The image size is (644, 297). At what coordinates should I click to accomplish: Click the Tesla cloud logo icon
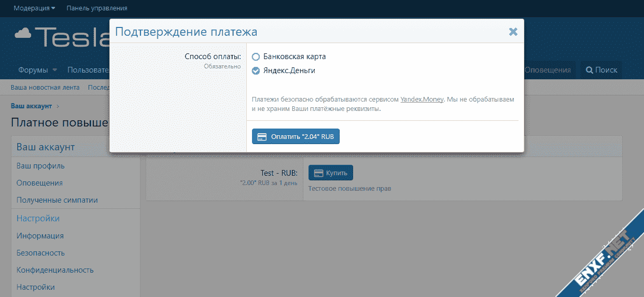(x=24, y=35)
